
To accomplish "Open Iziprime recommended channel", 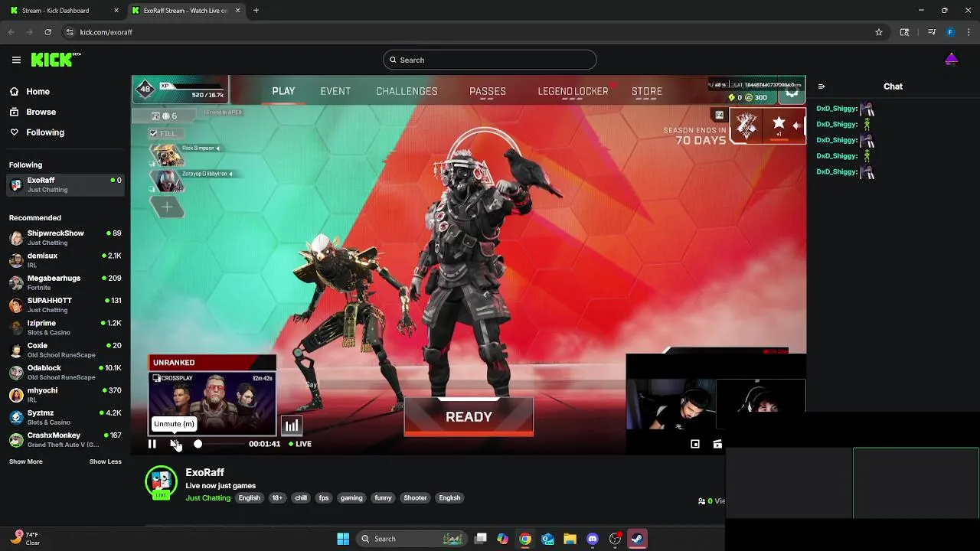I will click(65, 327).
